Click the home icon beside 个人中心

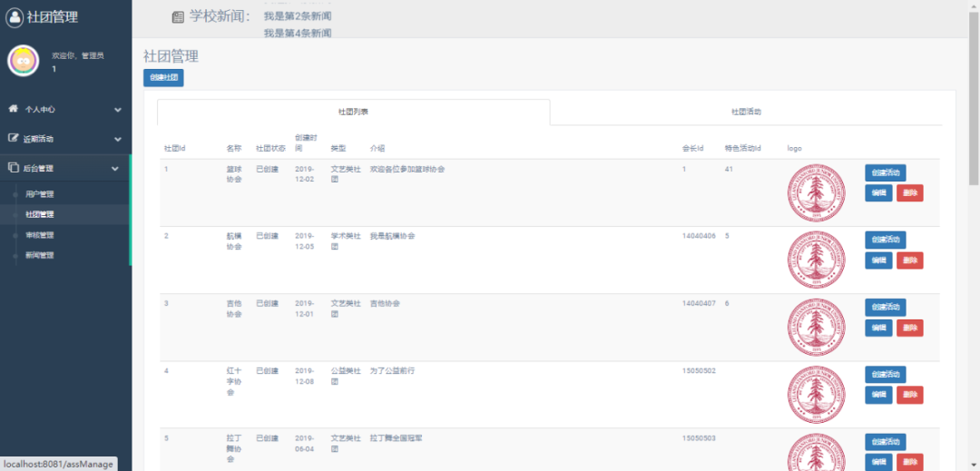click(13, 109)
